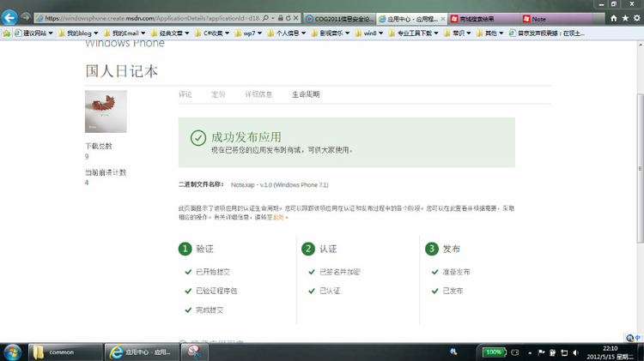644x361 pixels.
Task: Click the add-to-favorites-bar star icon
Action: pyautogui.click(x=7, y=33)
